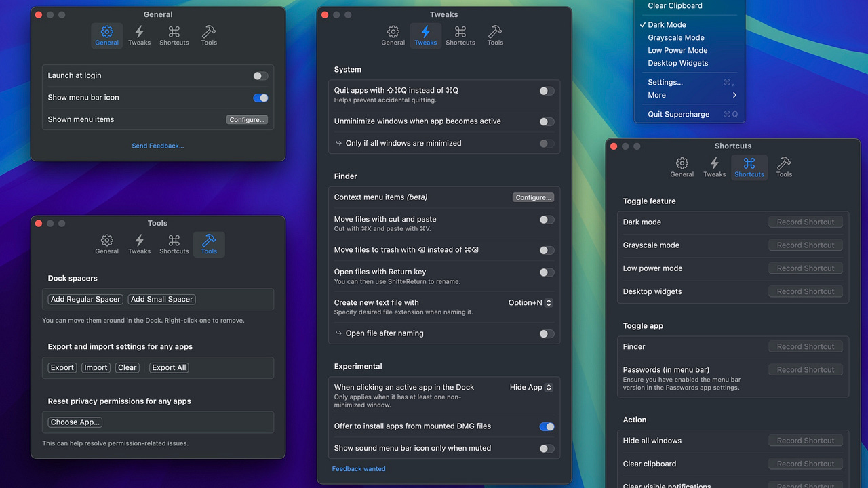
Task: Toggle Move files to trash with delete
Action: coord(547,251)
